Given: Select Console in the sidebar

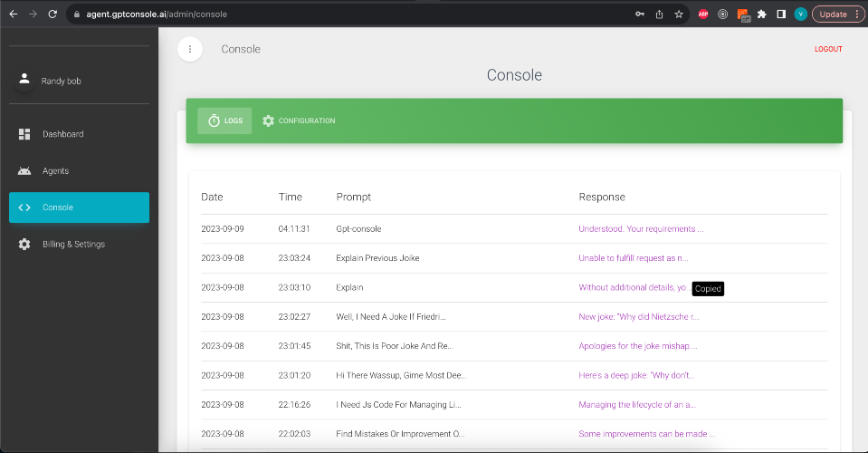Looking at the screenshot, I should [x=79, y=207].
